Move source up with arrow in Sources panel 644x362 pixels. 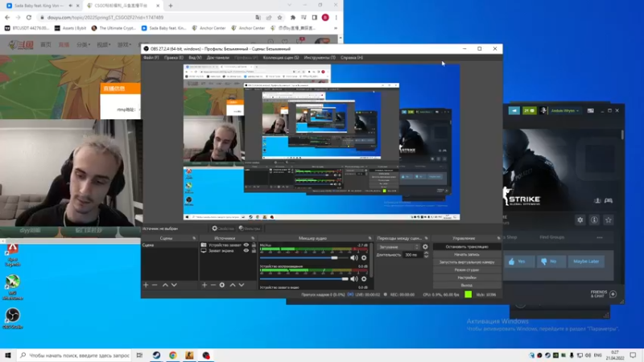[233, 285]
